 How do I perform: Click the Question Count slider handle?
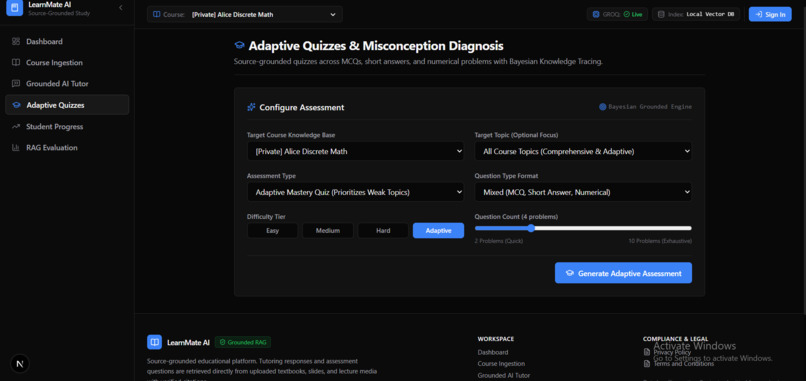[531, 228]
